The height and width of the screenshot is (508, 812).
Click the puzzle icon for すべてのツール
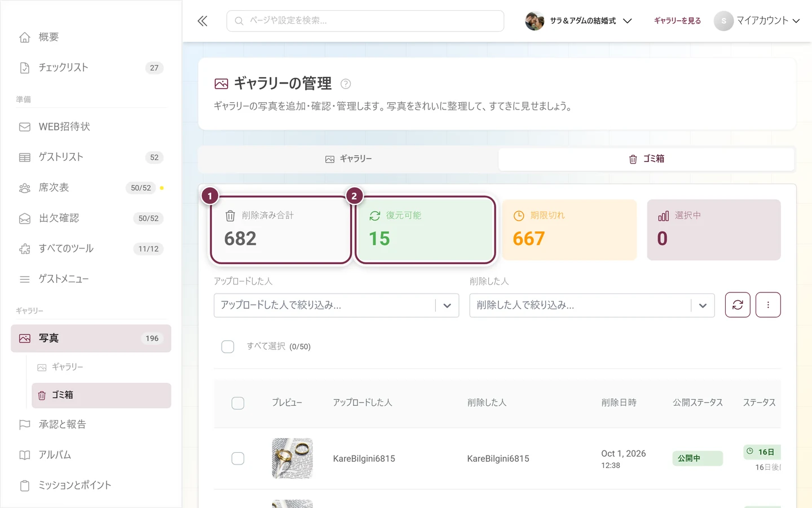pyautogui.click(x=25, y=249)
